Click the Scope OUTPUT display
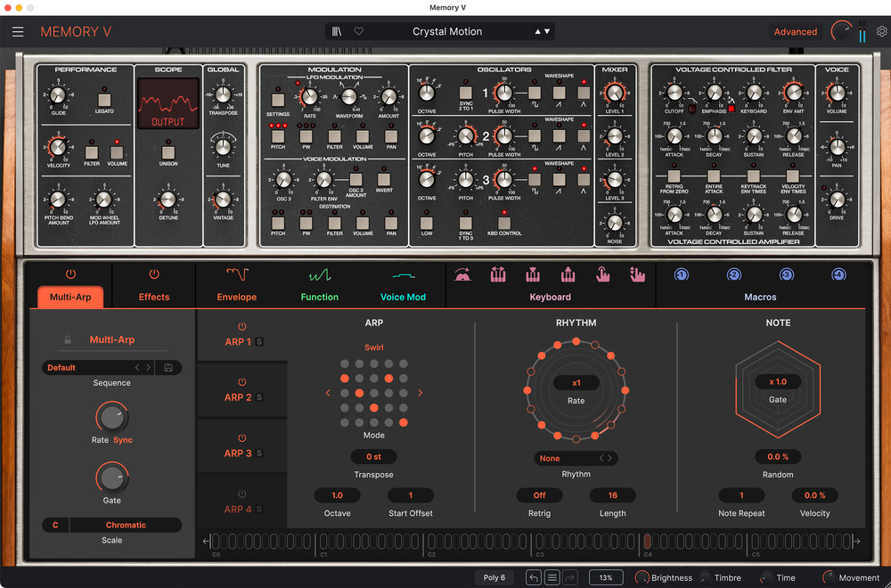The image size is (891, 588). [168, 104]
